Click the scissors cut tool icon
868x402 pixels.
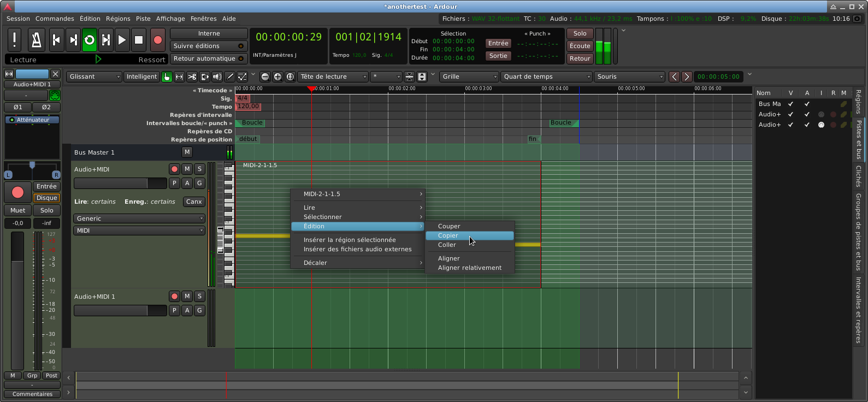192,77
